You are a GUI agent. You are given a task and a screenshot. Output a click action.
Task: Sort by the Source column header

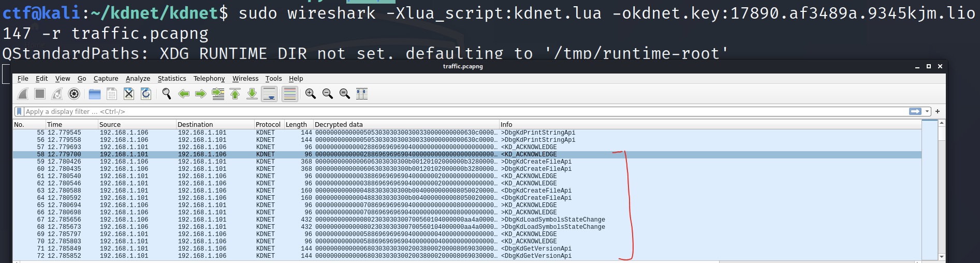(137, 124)
